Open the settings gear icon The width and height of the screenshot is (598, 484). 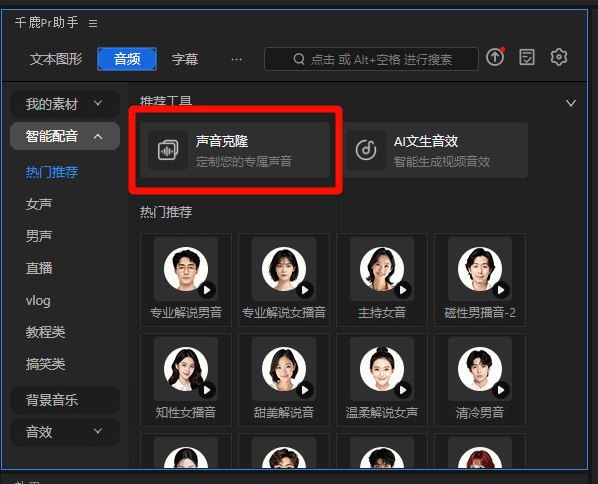(559, 57)
